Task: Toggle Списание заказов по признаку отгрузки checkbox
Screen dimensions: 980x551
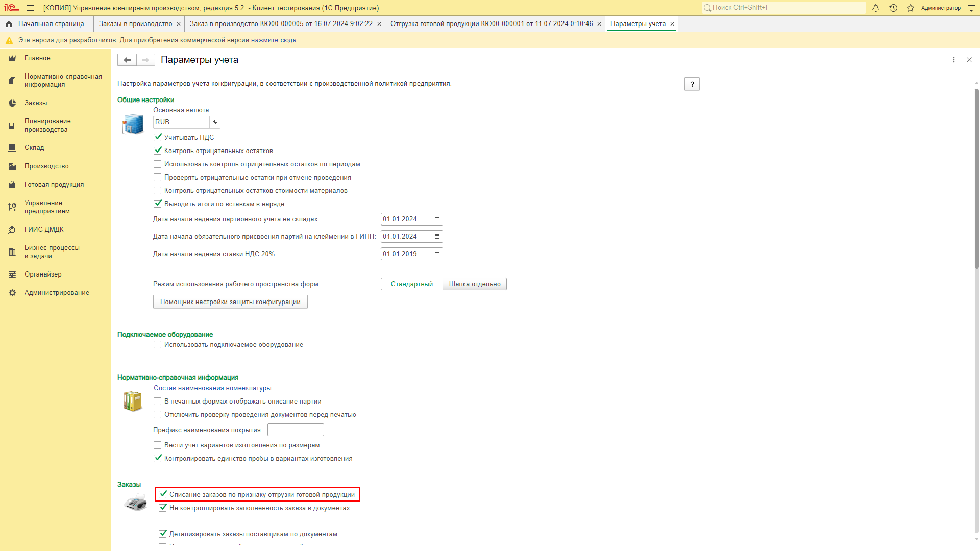Action: point(163,494)
